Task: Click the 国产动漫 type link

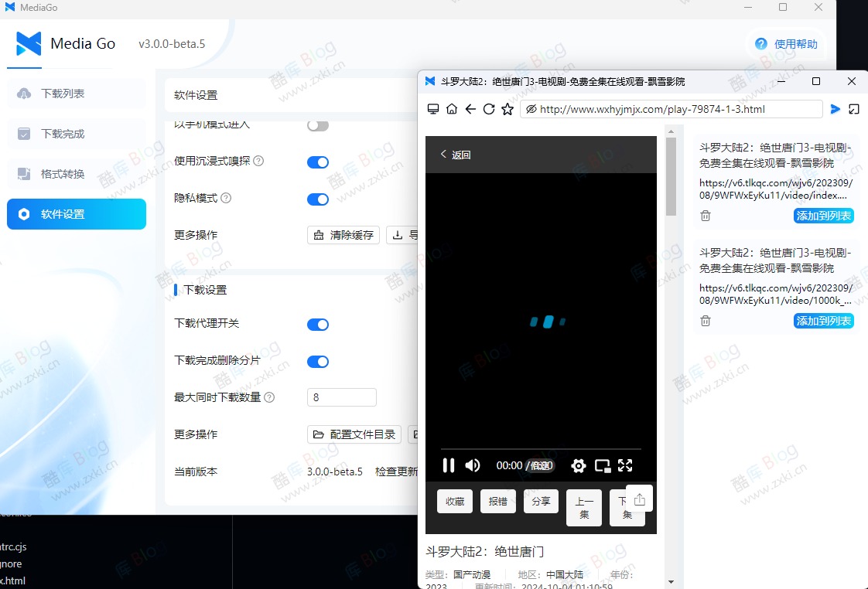Action: 472,574
